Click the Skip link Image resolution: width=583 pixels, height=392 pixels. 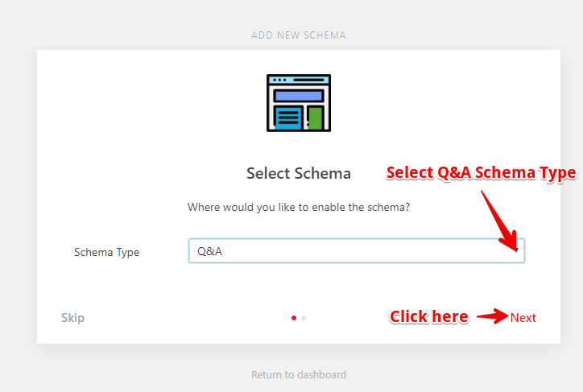coord(72,318)
